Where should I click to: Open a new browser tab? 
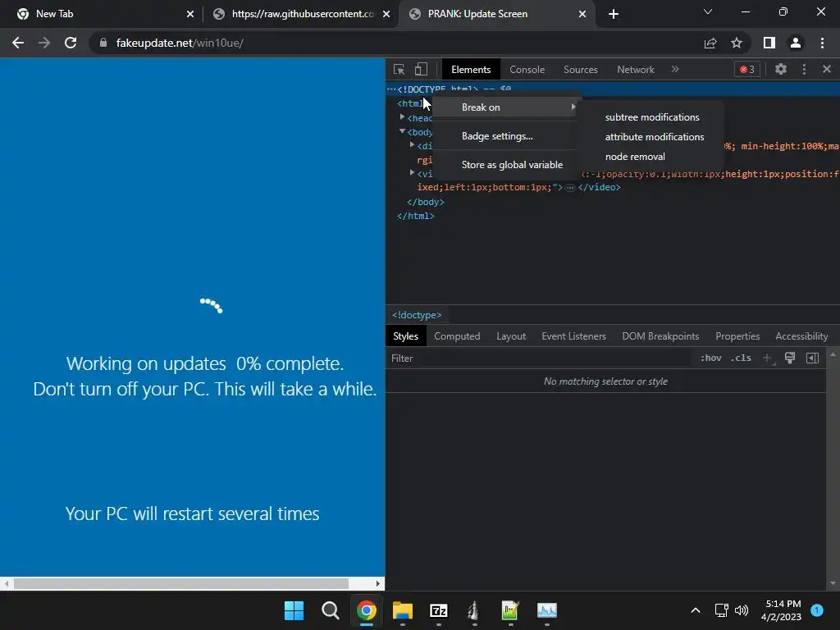614,14
